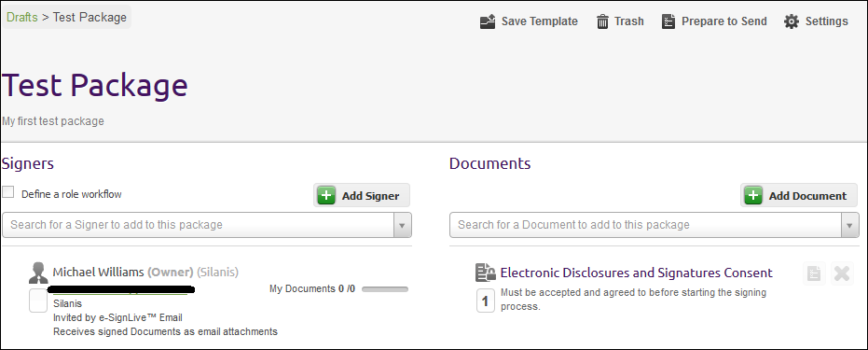Click the Search for a Document field
The width and height of the screenshot is (868, 350).
pos(645,225)
